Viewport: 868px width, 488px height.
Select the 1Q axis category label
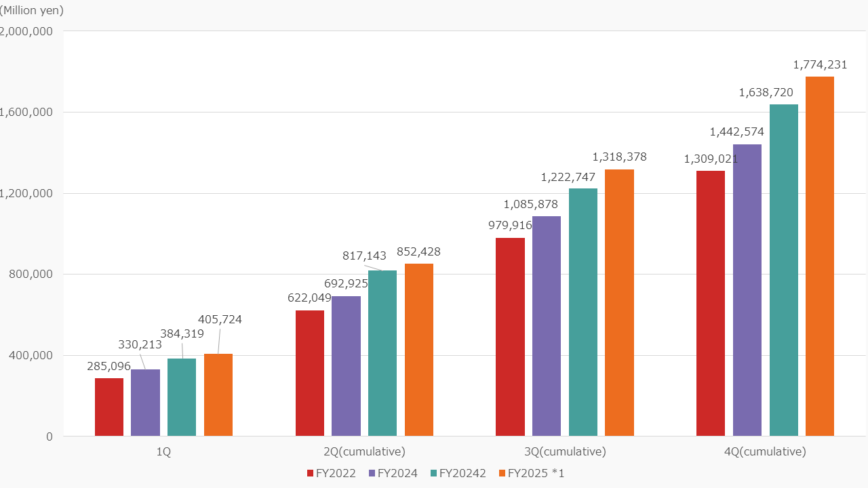(163, 451)
